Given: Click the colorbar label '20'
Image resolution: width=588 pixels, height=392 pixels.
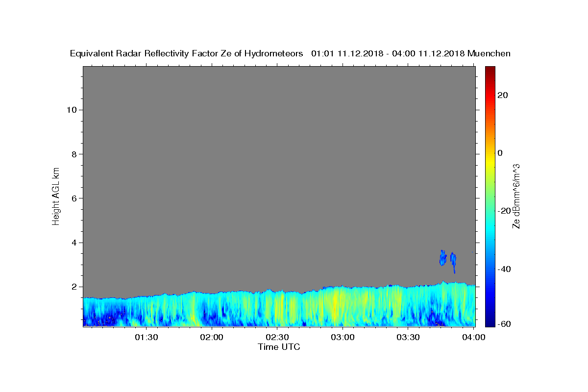Looking at the screenshot, I should tap(502, 95).
